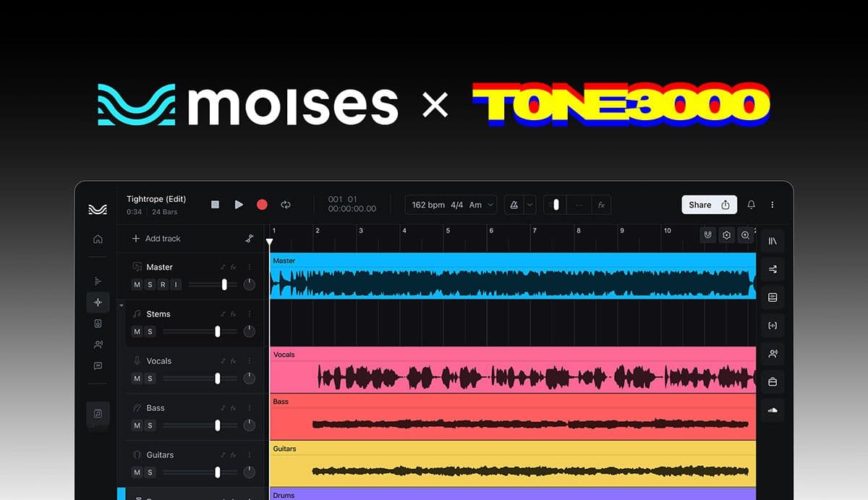This screenshot has width=868, height=500.
Task: Open the top-right three-dot menu
Action: [773, 205]
